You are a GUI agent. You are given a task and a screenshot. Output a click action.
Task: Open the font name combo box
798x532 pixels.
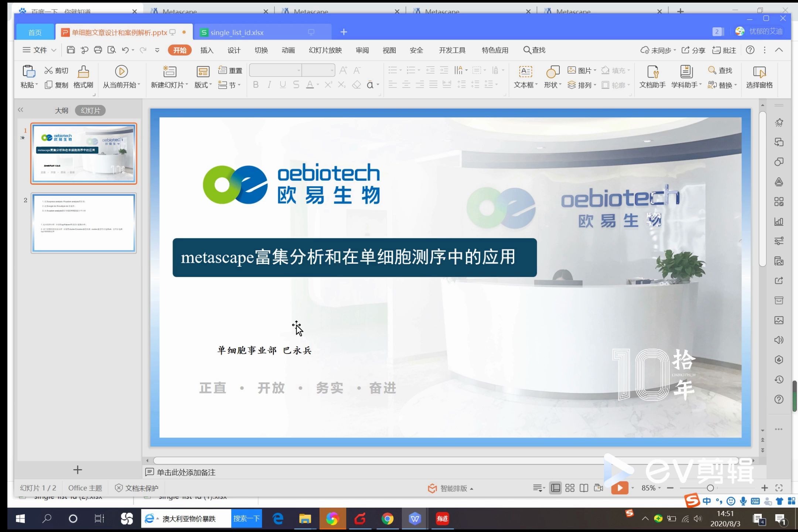pyautogui.click(x=276, y=70)
